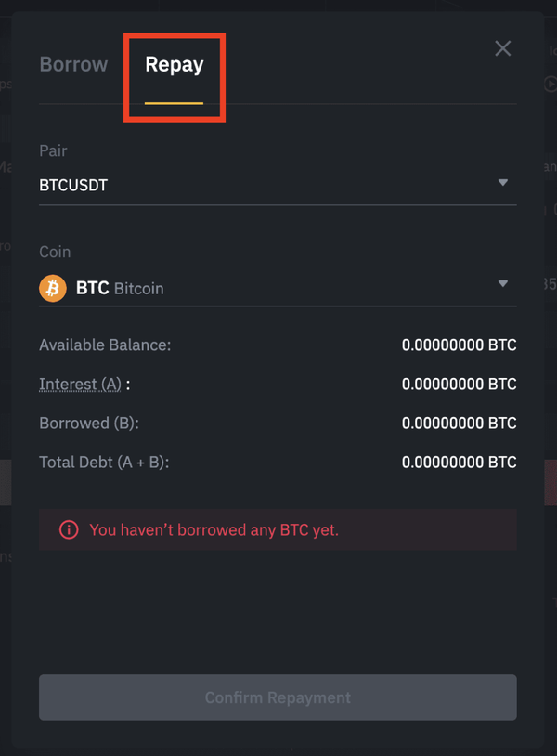Image resolution: width=557 pixels, height=756 pixels.
Task: Click the Interest (A) amount value
Action: (459, 384)
